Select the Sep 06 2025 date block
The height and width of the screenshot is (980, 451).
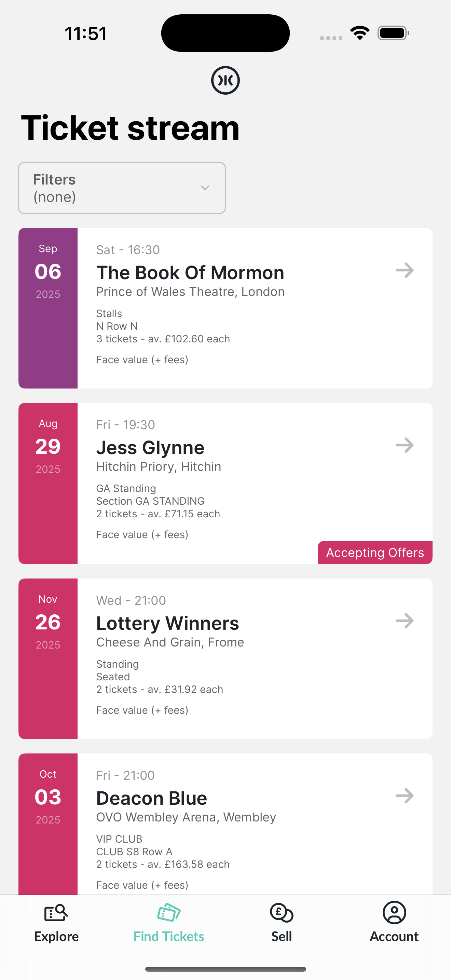pos(48,308)
